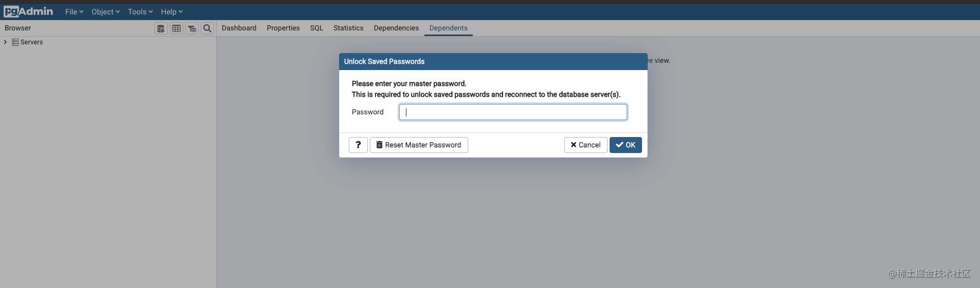Open the Search Objects magnifier icon
Screen dimensions: 980x288
coord(207,28)
